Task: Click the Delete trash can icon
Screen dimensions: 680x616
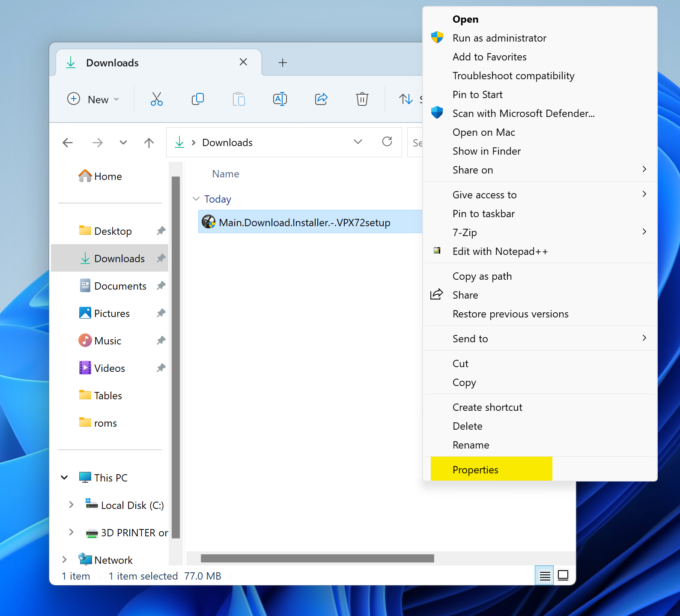Action: [362, 99]
